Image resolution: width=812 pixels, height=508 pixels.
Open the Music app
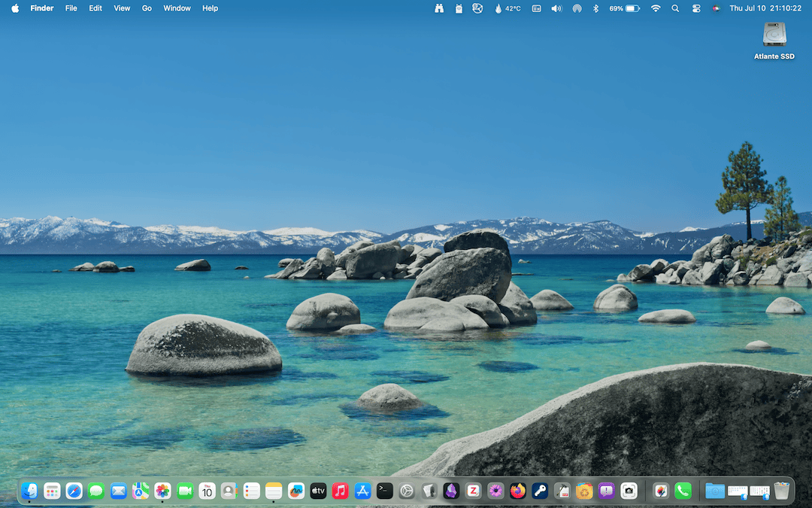341,491
